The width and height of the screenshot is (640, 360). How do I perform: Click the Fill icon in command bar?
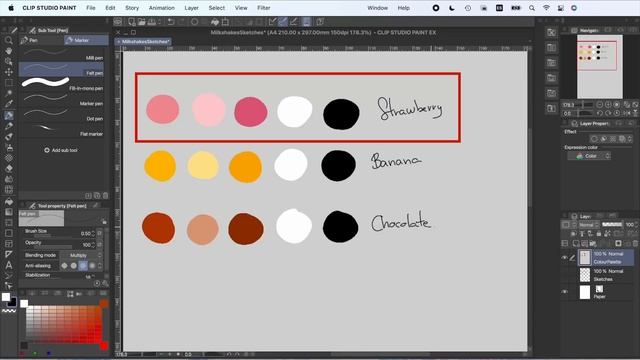(215, 22)
